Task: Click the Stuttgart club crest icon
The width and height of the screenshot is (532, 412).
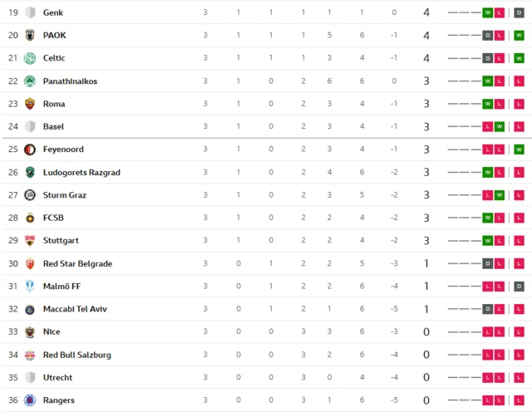Action: (x=30, y=241)
